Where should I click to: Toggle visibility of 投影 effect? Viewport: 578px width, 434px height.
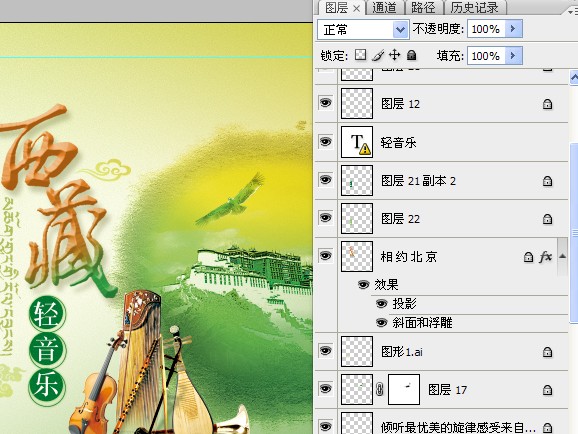click(x=382, y=304)
